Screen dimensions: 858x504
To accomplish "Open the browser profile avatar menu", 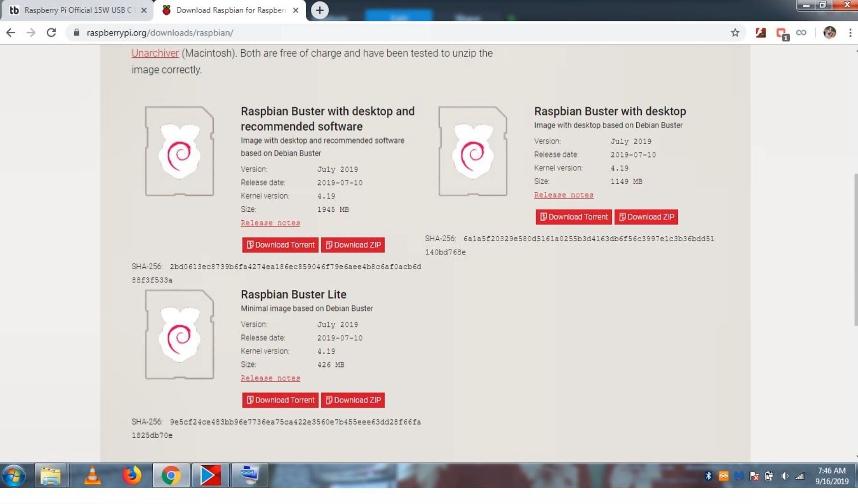I will pos(830,33).
